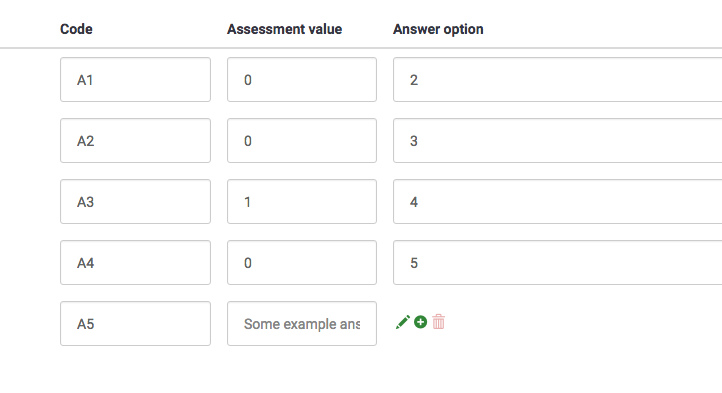The image size is (722, 393).
Task: Select the assessment value 1 for A3
Action: tap(302, 202)
